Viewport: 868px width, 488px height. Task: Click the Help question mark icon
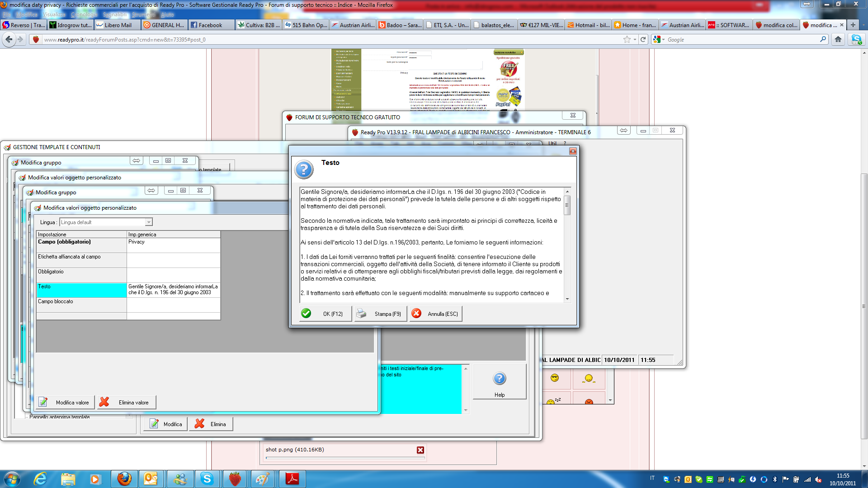pyautogui.click(x=499, y=379)
